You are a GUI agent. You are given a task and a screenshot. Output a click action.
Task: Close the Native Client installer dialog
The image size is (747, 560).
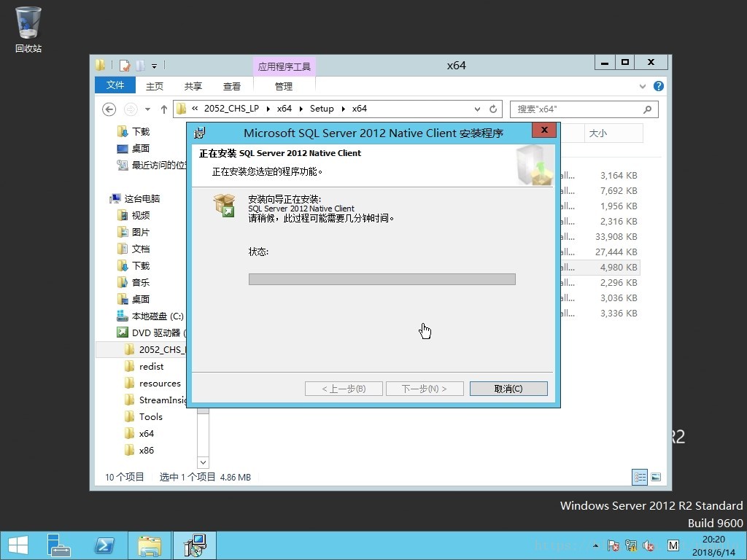544,130
